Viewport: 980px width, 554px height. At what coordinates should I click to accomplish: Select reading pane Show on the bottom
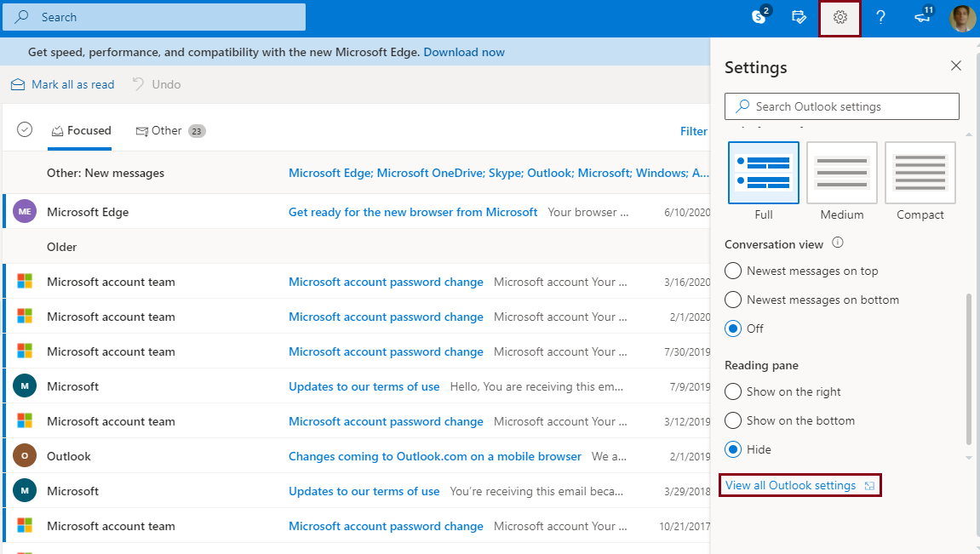point(733,420)
